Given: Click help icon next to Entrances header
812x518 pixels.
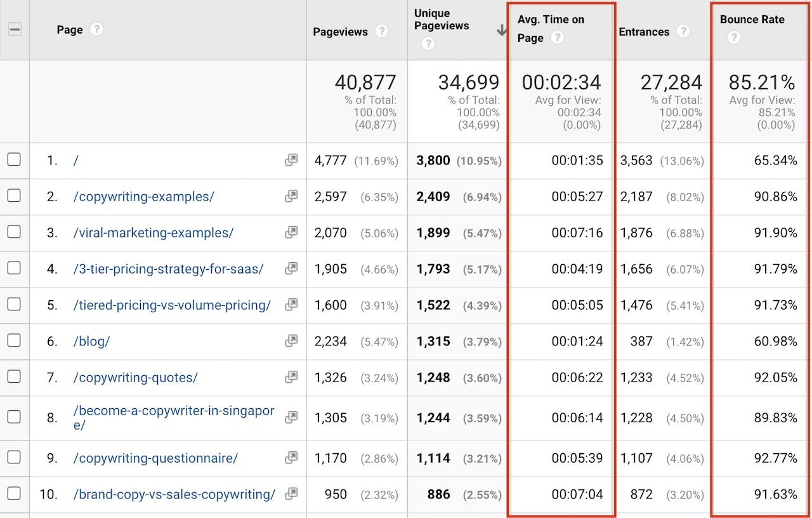Looking at the screenshot, I should [683, 31].
